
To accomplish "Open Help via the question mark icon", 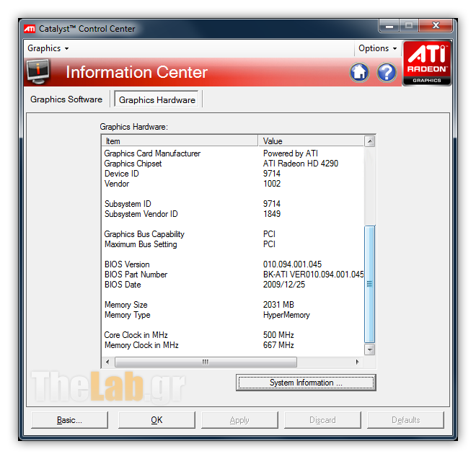I will 387,73.
